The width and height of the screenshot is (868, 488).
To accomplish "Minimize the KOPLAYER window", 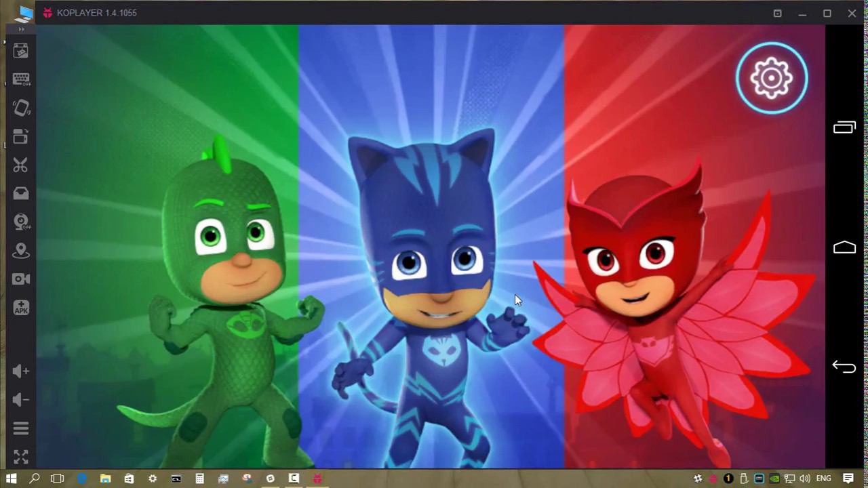I will coord(802,13).
